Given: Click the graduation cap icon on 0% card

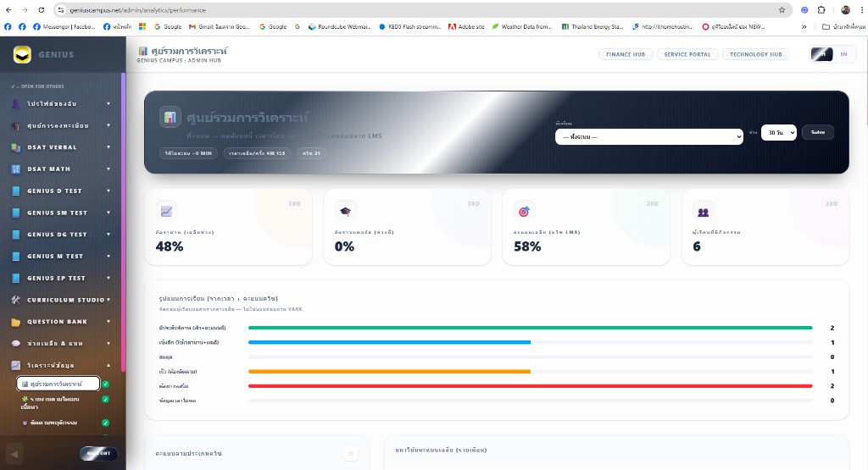Looking at the screenshot, I should (x=346, y=211).
